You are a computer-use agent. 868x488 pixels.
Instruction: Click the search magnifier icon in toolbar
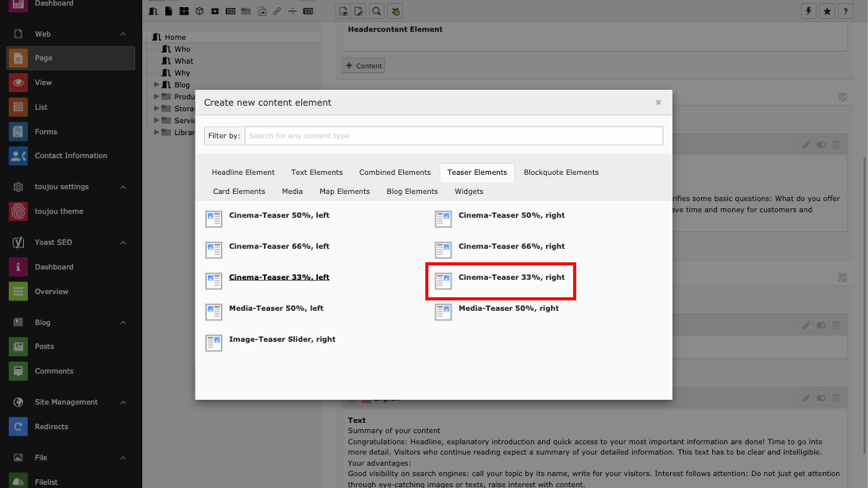coord(377,11)
